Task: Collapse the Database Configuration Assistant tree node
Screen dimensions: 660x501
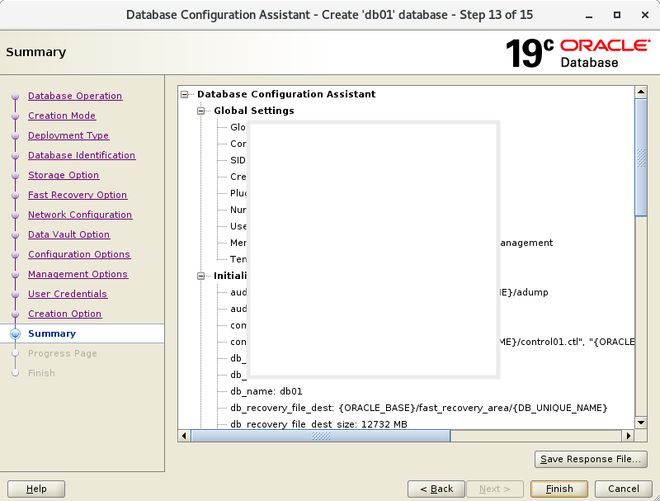Action: (x=184, y=95)
